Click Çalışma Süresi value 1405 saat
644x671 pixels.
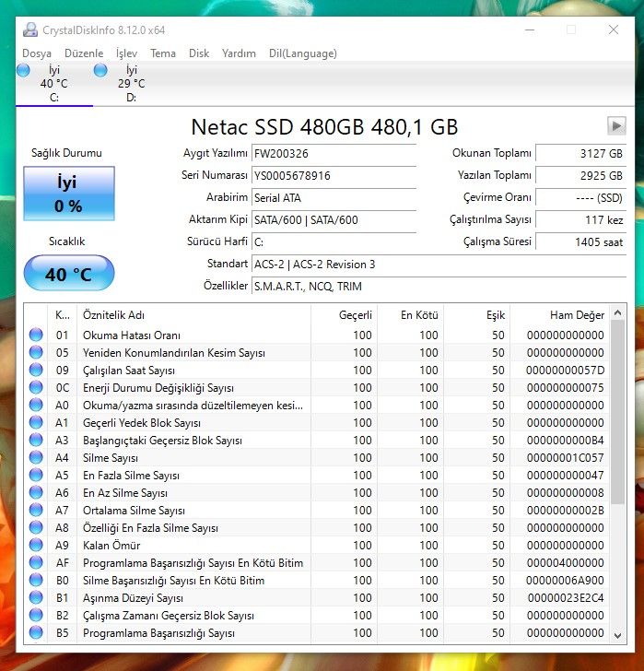point(580,241)
